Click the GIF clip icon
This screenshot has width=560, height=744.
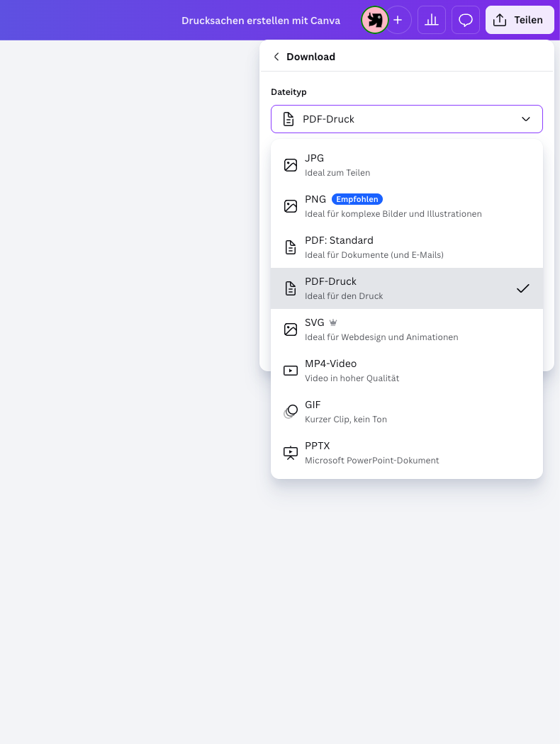coord(291,411)
